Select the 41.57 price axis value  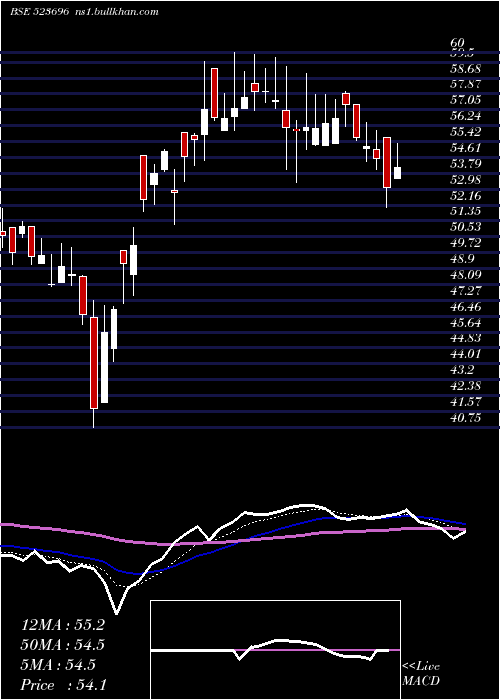coord(466,402)
